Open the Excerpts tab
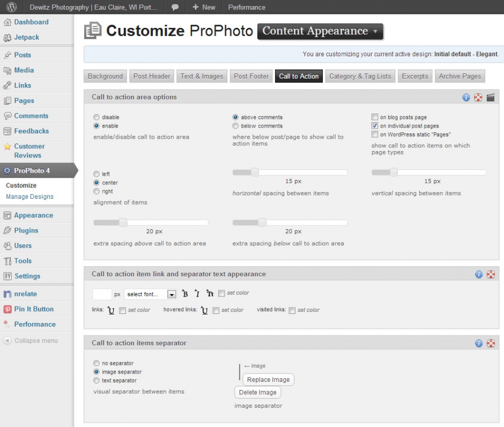This screenshot has width=504, height=427. [x=415, y=76]
